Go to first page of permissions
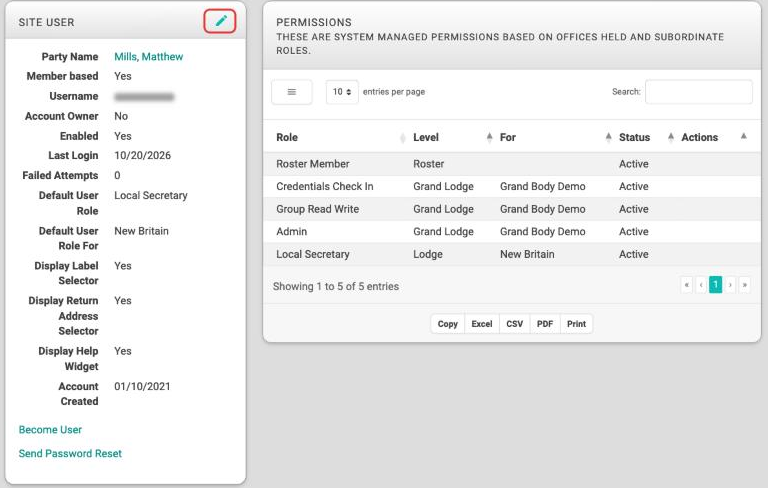 tap(687, 285)
